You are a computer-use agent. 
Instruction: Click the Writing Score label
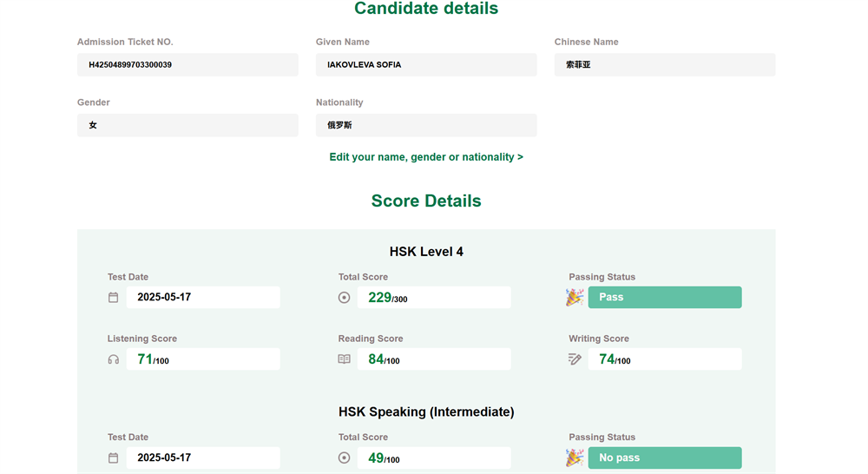tap(599, 339)
